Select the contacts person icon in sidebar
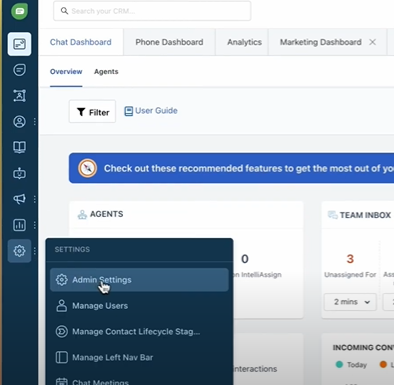 pyautogui.click(x=19, y=122)
